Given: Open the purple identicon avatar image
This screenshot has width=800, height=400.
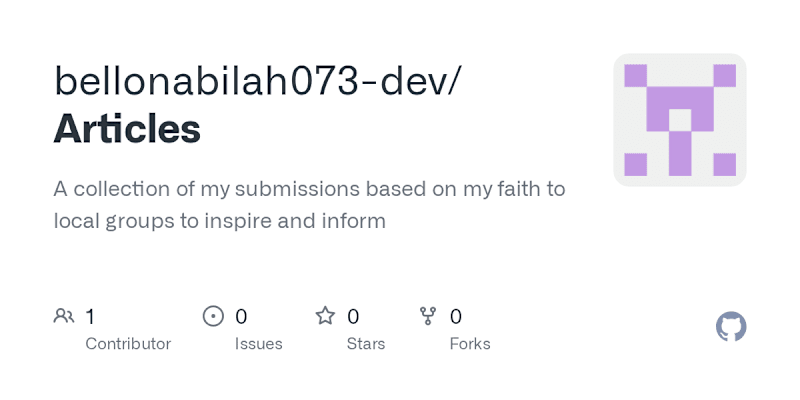Looking at the screenshot, I should point(680,120).
